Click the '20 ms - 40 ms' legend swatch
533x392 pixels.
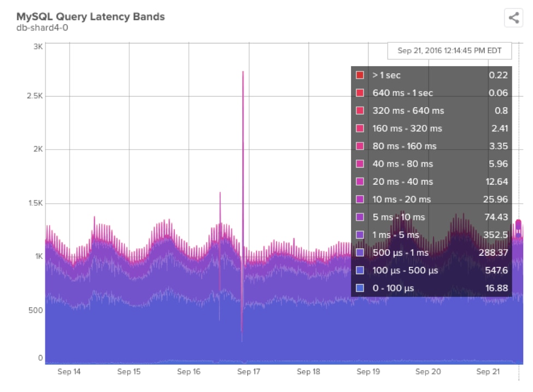360,182
